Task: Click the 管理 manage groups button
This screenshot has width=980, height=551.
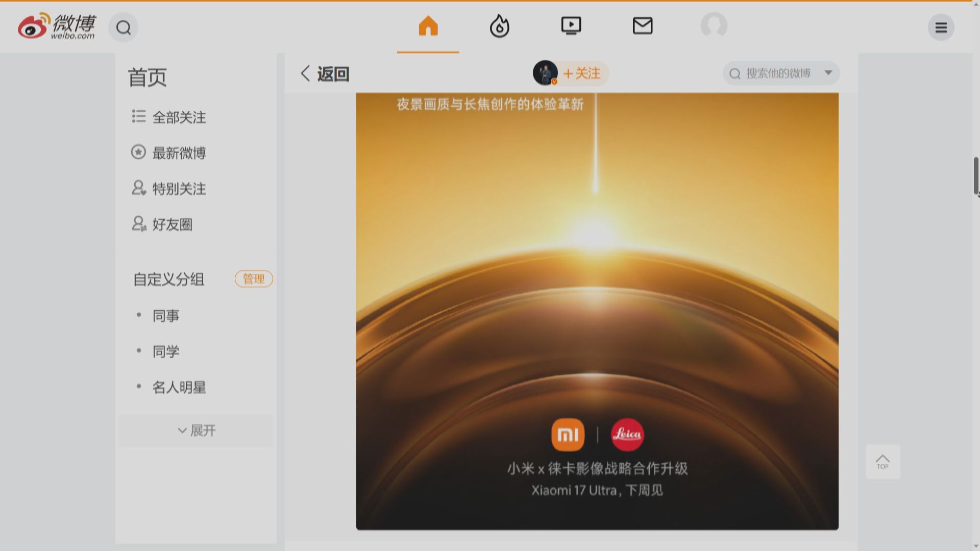Action: click(254, 279)
